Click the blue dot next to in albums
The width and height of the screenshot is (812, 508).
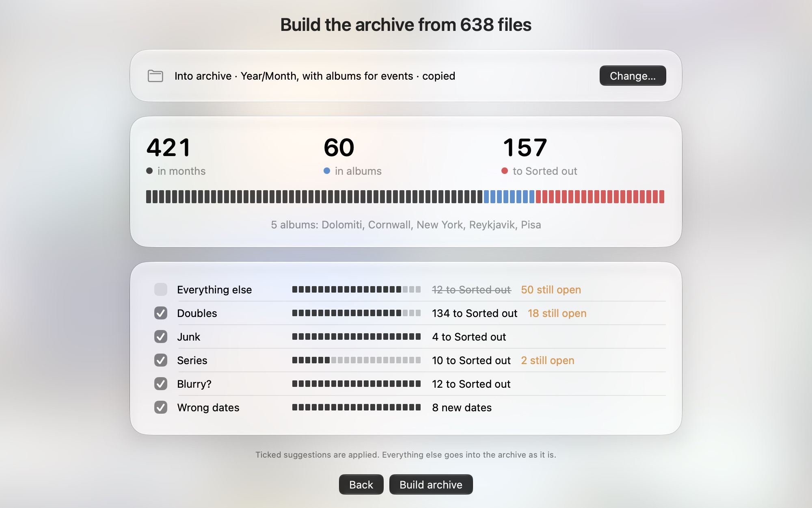[327, 171]
